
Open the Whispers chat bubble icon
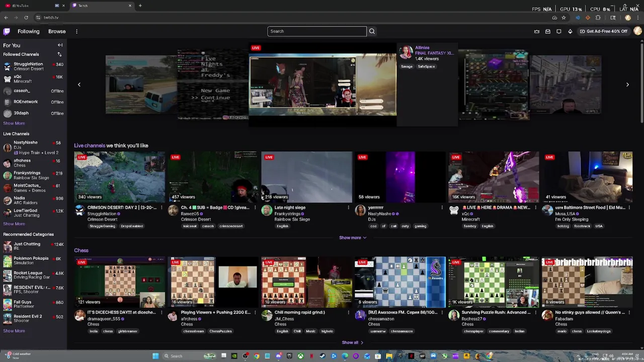pos(559,31)
